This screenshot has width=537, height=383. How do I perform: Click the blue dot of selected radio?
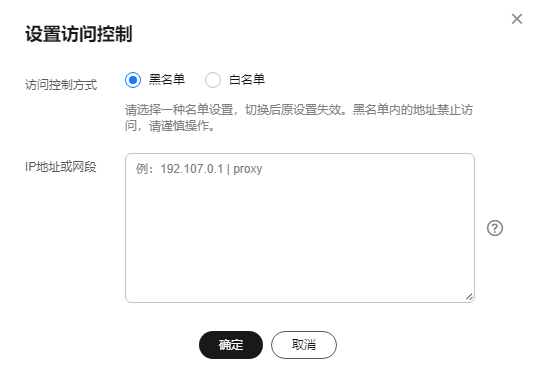pos(133,80)
